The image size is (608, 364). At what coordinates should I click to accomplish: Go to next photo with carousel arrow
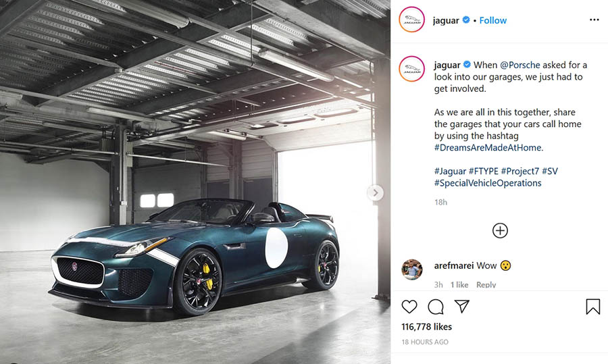(x=376, y=192)
